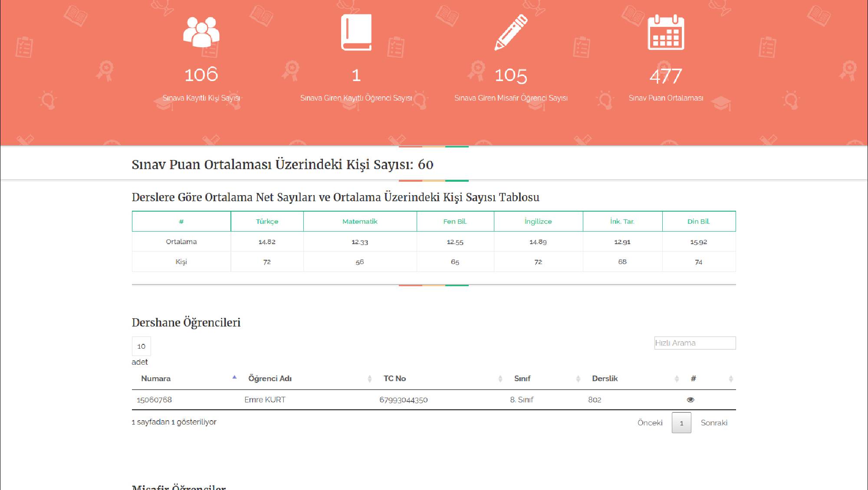The width and height of the screenshot is (868, 490).
Task: Sort by Öğrenci Adı column arrows
Action: pos(370,379)
